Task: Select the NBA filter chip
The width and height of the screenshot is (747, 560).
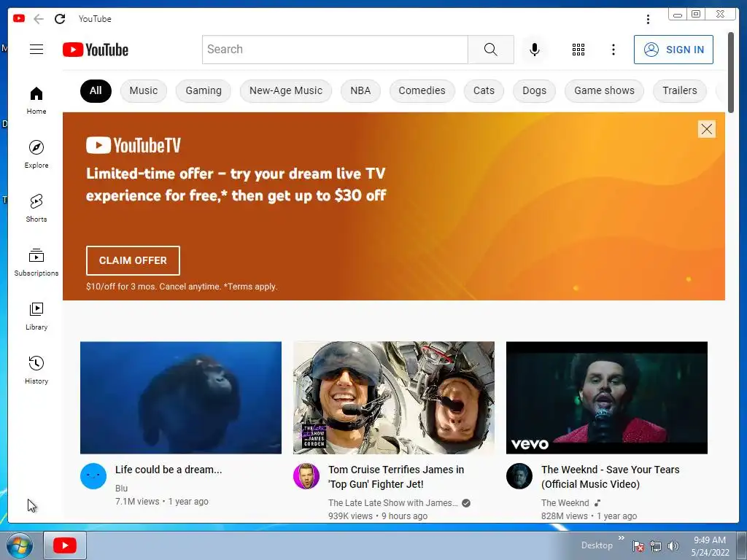Action: 360,91
